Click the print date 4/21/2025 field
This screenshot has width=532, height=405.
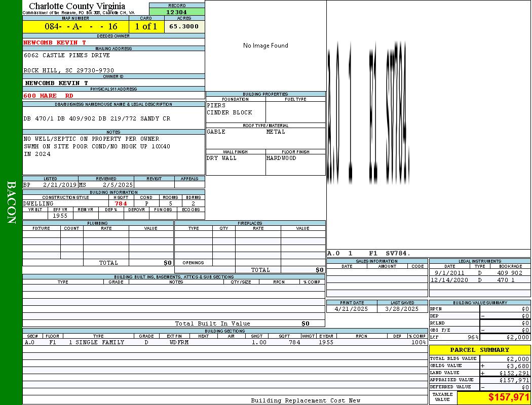click(x=352, y=309)
